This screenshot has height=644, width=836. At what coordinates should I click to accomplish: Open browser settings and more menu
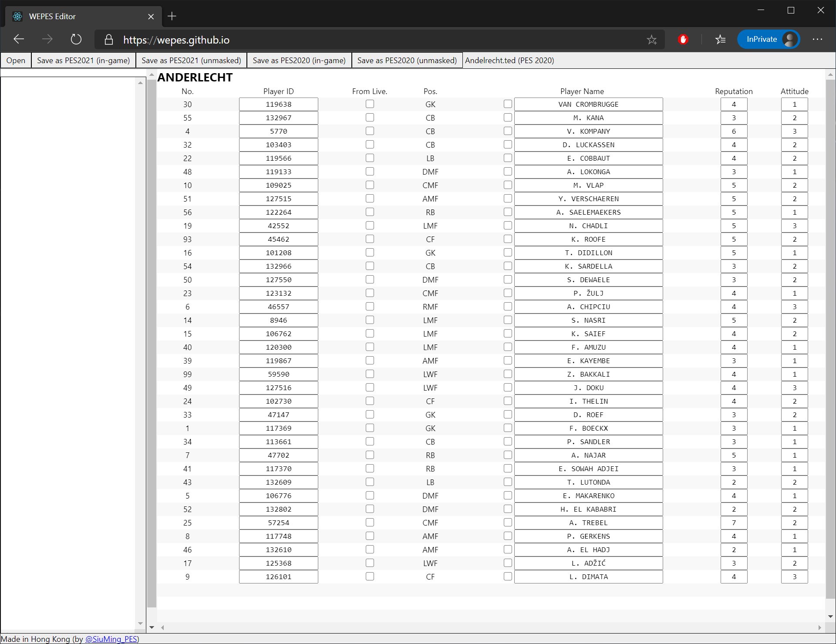tap(817, 40)
